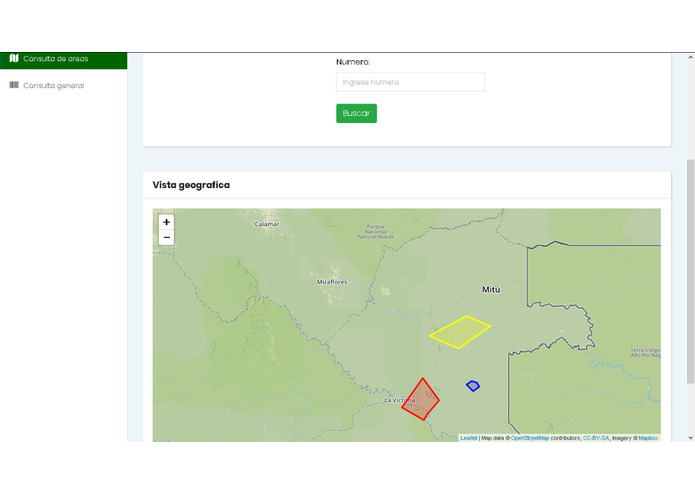Image resolution: width=695 pixels, height=494 pixels.
Task: Select the small blue polygon on map
Action: pyautogui.click(x=473, y=386)
